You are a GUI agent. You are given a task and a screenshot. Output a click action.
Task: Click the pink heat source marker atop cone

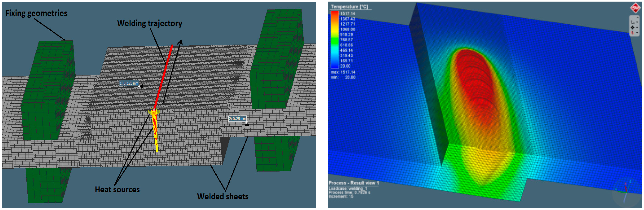point(154,110)
